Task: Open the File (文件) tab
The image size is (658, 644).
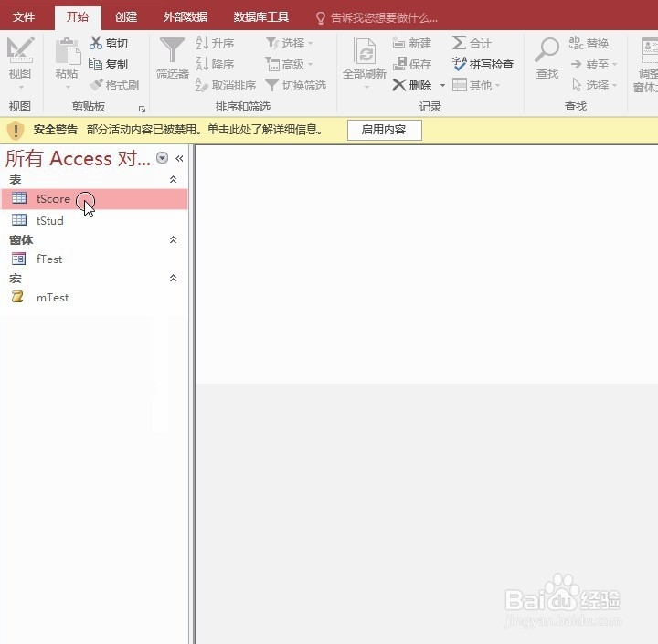Action: pyautogui.click(x=24, y=16)
